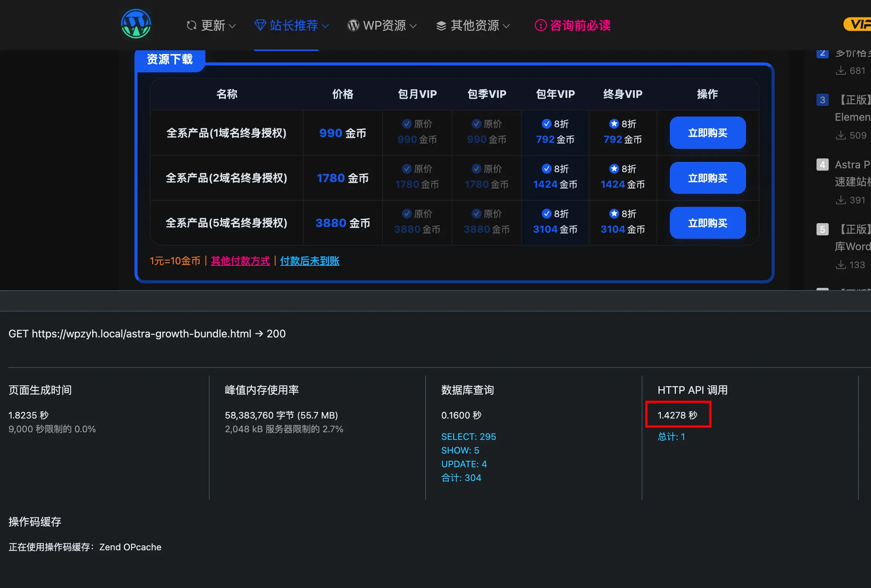Click the SELECT: 295 query link
This screenshot has height=588, width=871.
[469, 436]
